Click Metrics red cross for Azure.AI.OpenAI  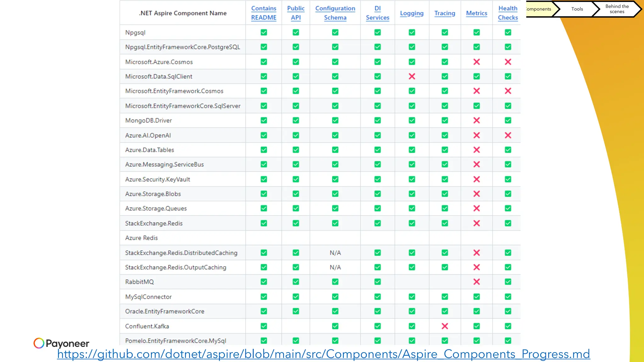click(476, 135)
